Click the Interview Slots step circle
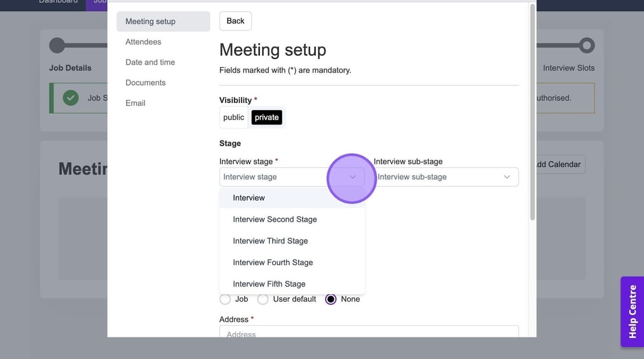 (586, 46)
